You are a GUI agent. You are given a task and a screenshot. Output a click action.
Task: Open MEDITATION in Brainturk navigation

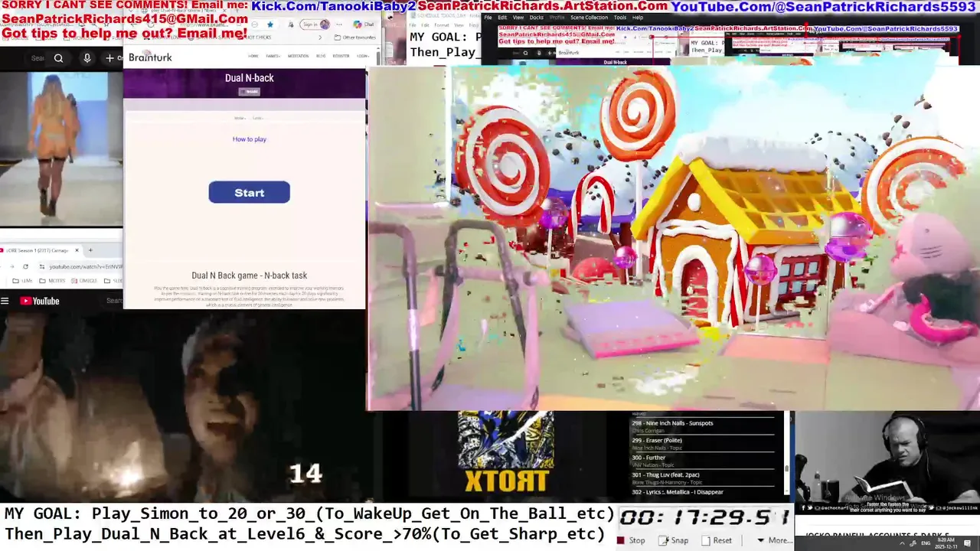tap(298, 56)
